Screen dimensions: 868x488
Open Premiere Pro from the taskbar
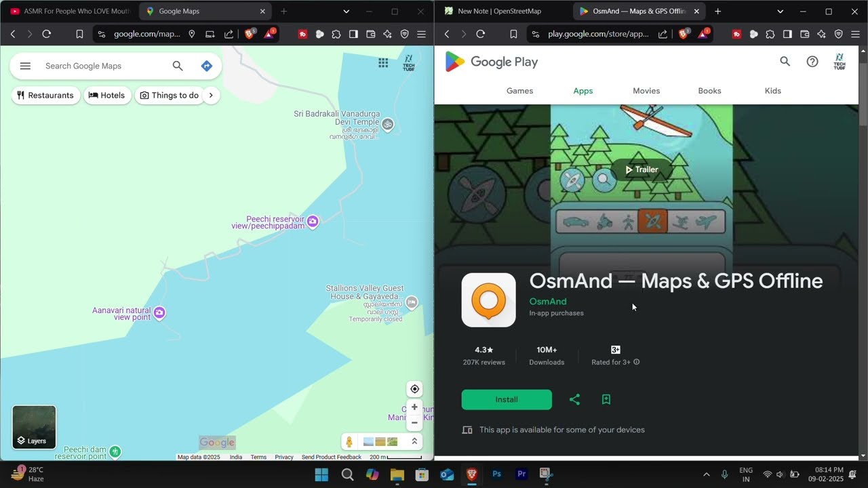pos(521,474)
